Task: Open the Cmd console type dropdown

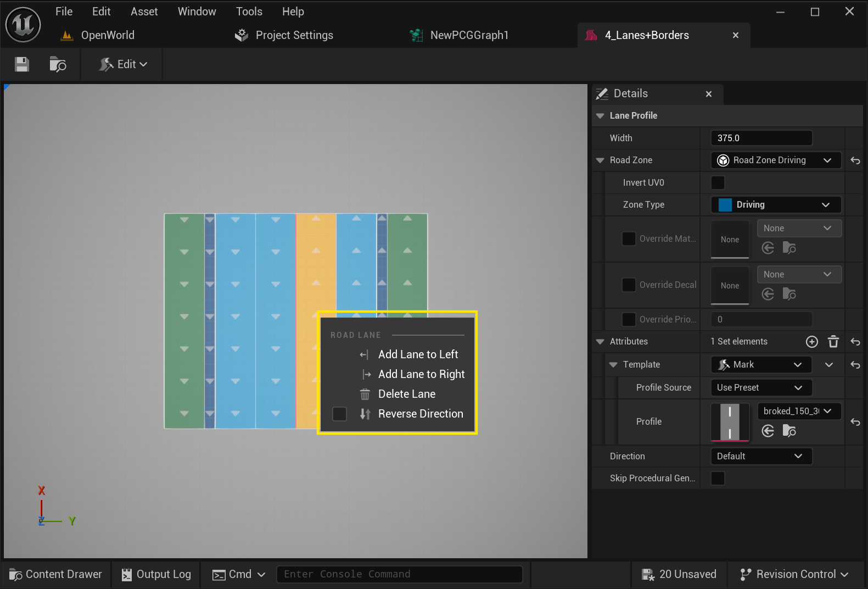Action: (x=239, y=574)
